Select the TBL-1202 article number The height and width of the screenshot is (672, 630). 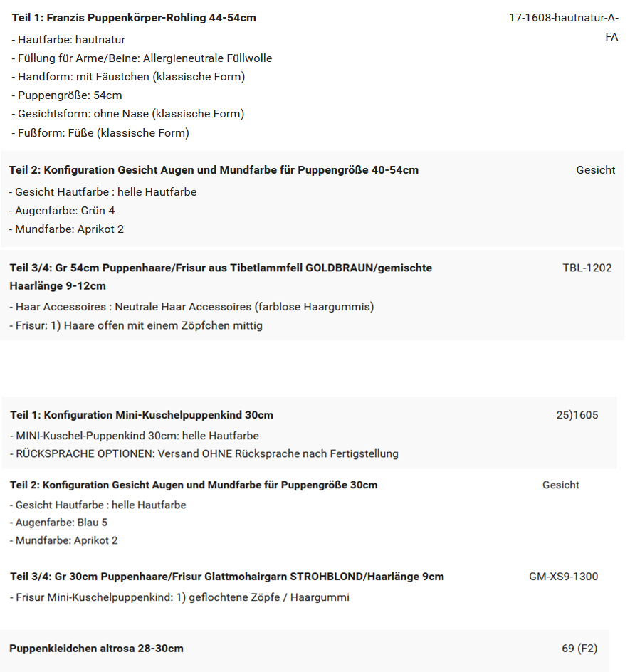[x=587, y=268]
